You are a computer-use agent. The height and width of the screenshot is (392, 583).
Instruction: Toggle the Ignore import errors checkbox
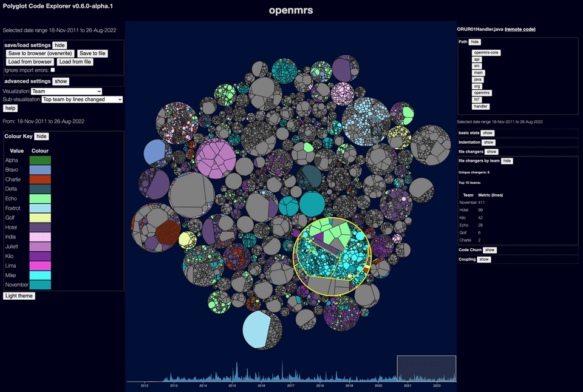[x=52, y=70]
